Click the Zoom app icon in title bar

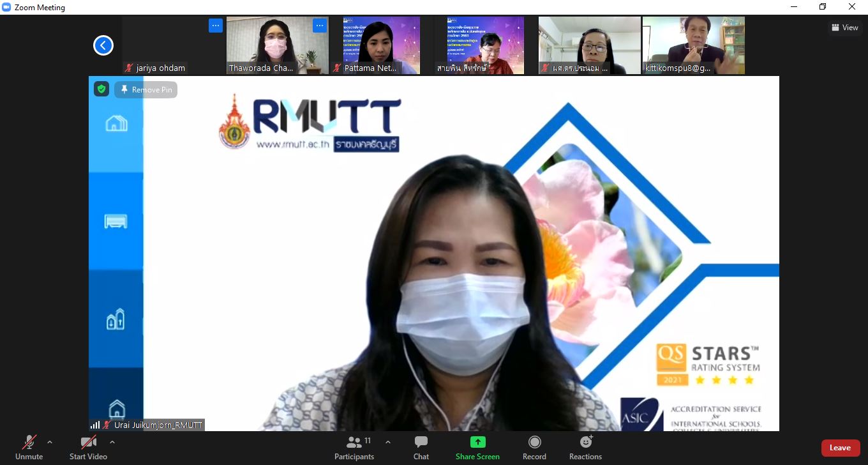6,7
